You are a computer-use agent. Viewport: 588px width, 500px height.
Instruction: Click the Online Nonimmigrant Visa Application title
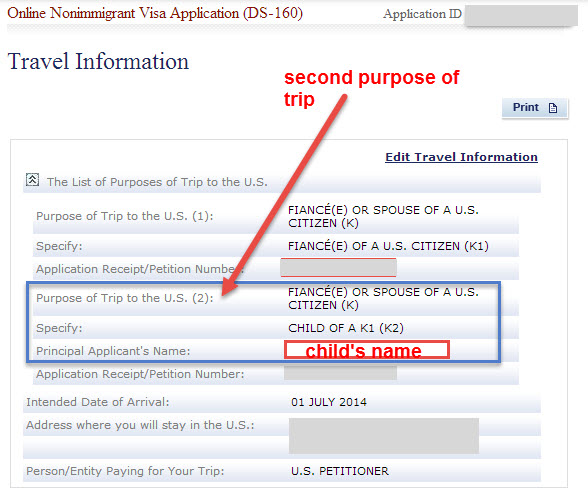(155, 13)
